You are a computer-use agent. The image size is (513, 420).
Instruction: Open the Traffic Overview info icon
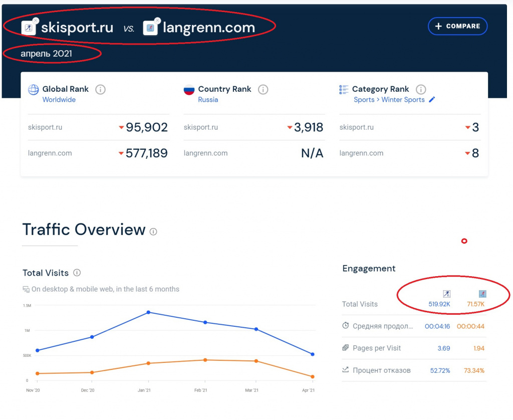[153, 232]
